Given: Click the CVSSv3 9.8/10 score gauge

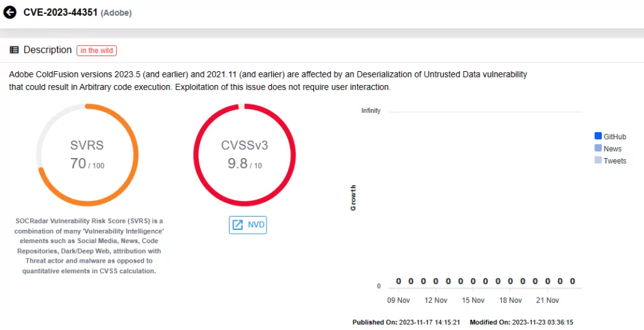Looking at the screenshot, I should (x=245, y=155).
